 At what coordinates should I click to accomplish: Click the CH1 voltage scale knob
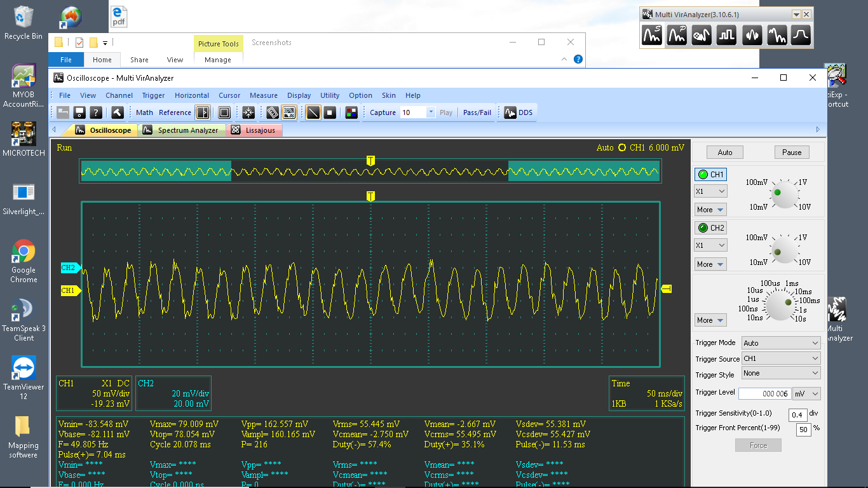click(x=783, y=194)
